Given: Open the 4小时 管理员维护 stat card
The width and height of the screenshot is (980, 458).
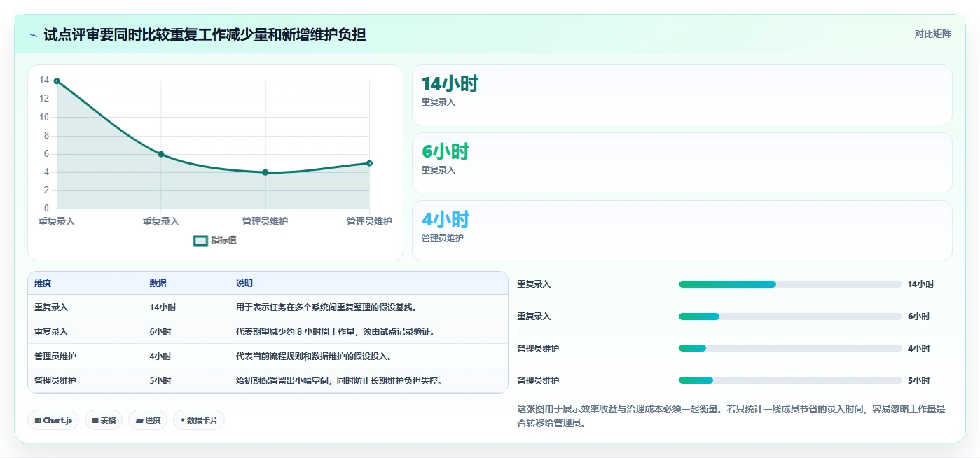Looking at the screenshot, I should click(682, 230).
